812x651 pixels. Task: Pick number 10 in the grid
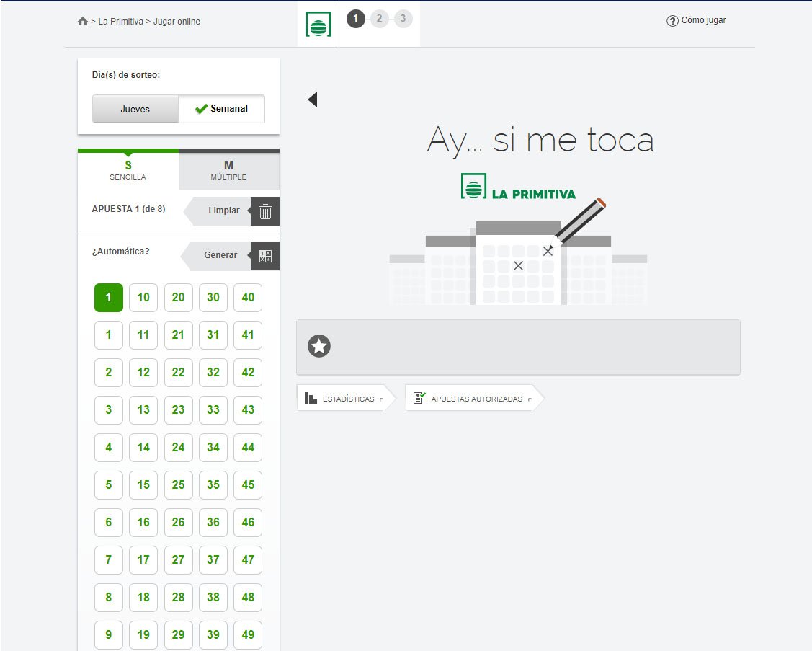tap(143, 298)
